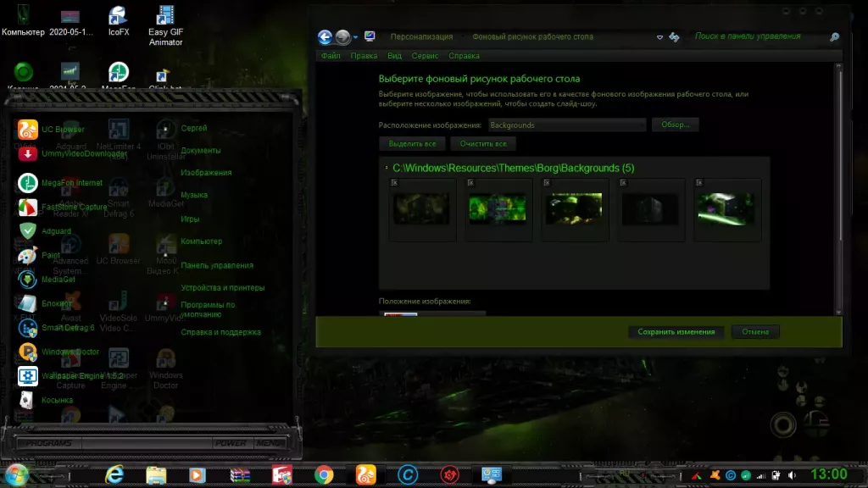The width and height of the screenshot is (868, 488).
Task: Toggle checkbox on the second wallpaper
Action: click(470, 183)
